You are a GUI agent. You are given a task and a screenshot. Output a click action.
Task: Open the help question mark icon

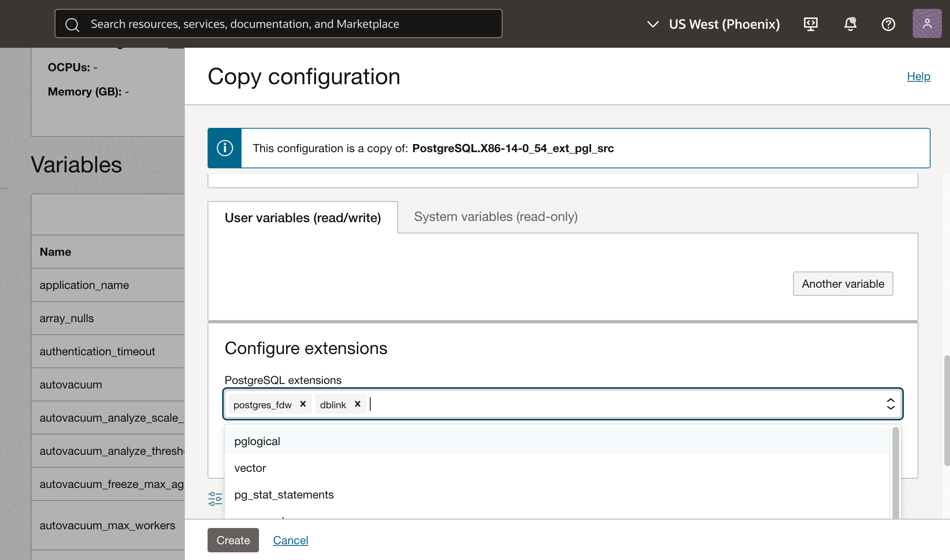point(888,24)
